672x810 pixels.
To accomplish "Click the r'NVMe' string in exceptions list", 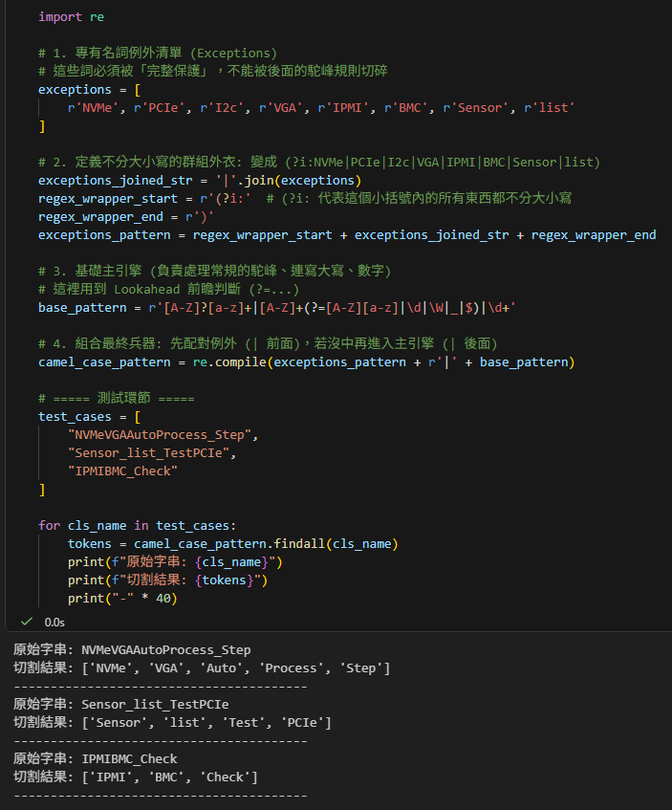I will pos(93,108).
